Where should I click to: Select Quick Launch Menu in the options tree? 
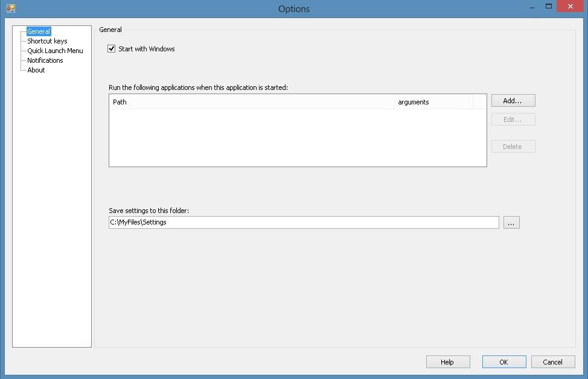tap(54, 50)
